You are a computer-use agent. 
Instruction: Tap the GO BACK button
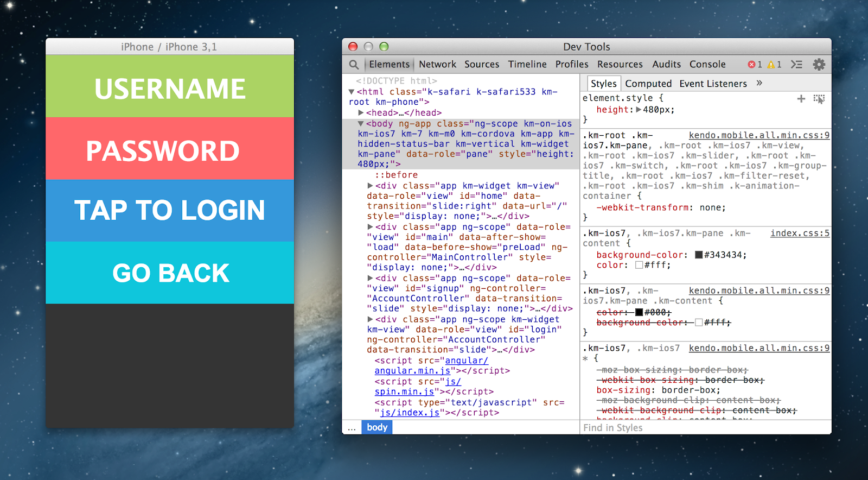pos(170,273)
